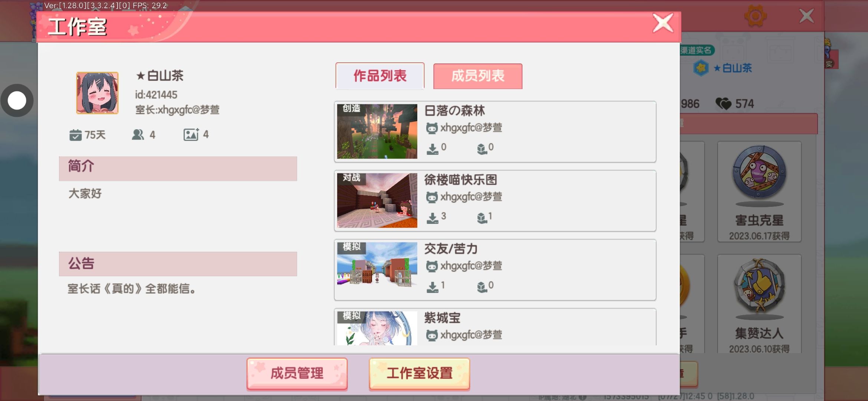This screenshot has width=868, height=401.
Task: Switch to the 成员列表 tab
Action: click(x=478, y=76)
